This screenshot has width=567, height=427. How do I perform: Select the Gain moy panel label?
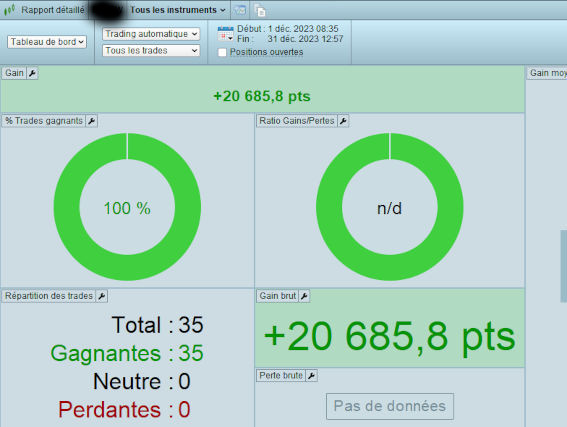click(x=547, y=73)
